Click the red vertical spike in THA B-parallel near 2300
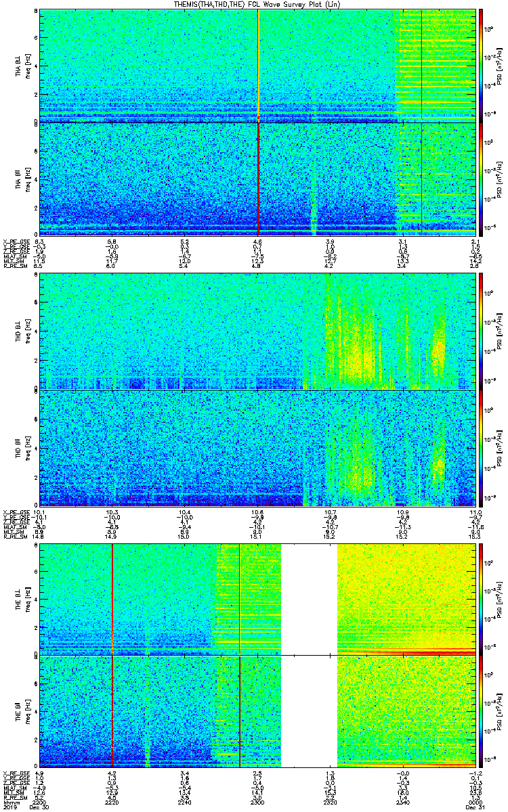Image resolution: width=508 pixels, height=812 pixels. tap(258, 179)
